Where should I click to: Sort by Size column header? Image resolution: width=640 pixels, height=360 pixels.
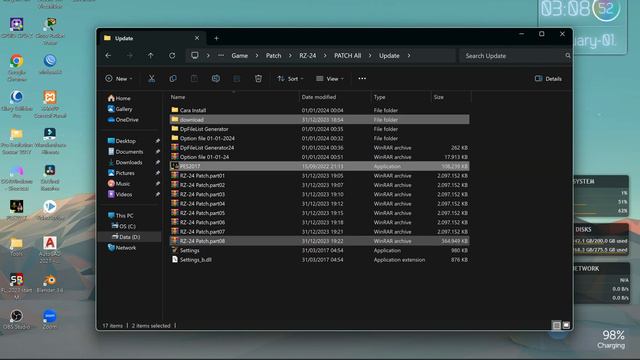tap(439, 97)
